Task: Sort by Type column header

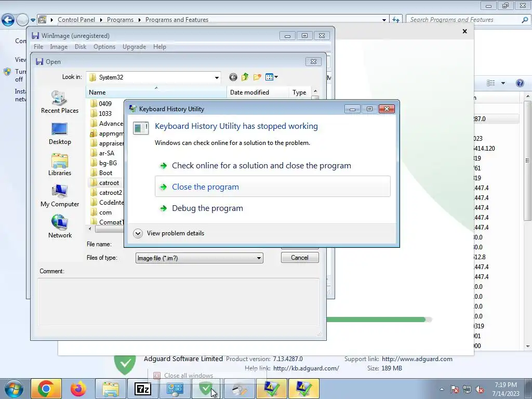Action: click(x=300, y=92)
